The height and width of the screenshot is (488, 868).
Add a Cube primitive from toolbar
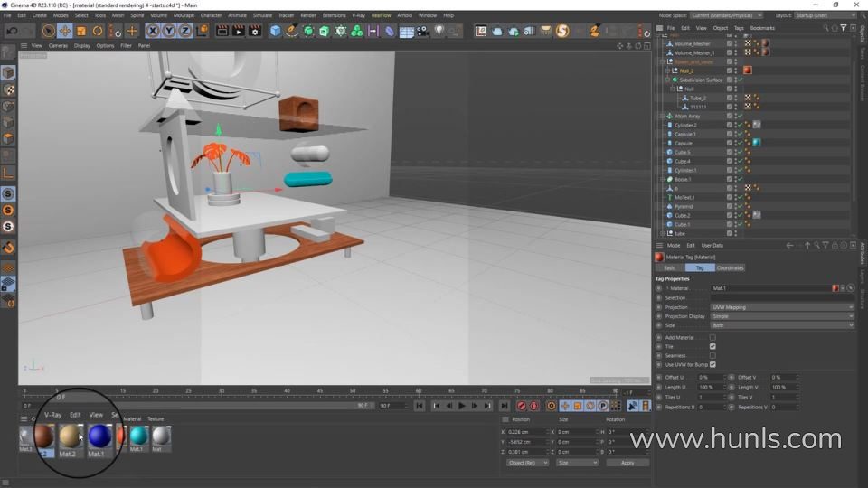[275, 31]
